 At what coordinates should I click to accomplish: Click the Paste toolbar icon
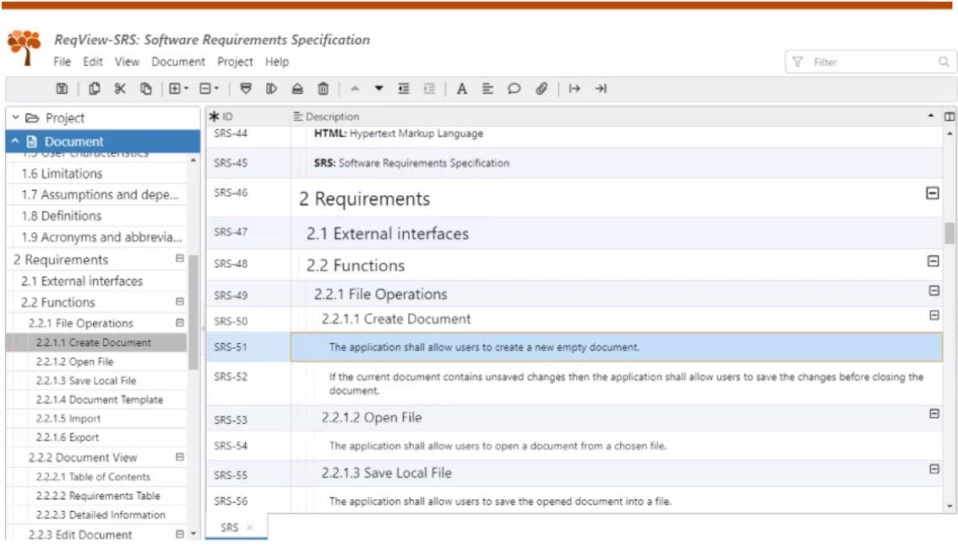[146, 87]
